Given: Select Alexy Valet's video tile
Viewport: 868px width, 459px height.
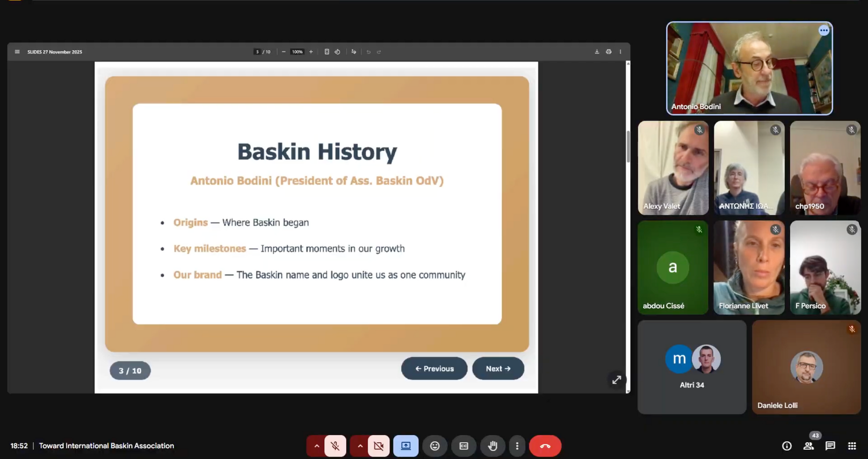Looking at the screenshot, I should [673, 168].
